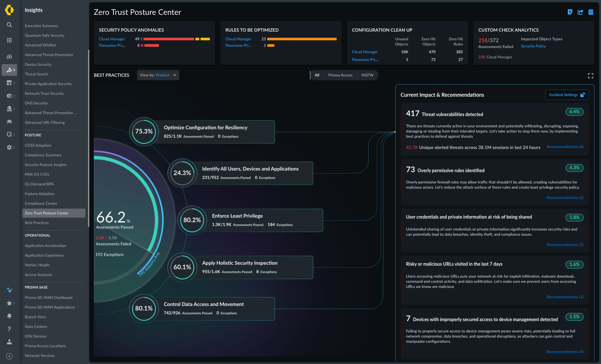Click the 6.4% impact badge
Screen dimensions: 601x364
[x=574, y=112]
